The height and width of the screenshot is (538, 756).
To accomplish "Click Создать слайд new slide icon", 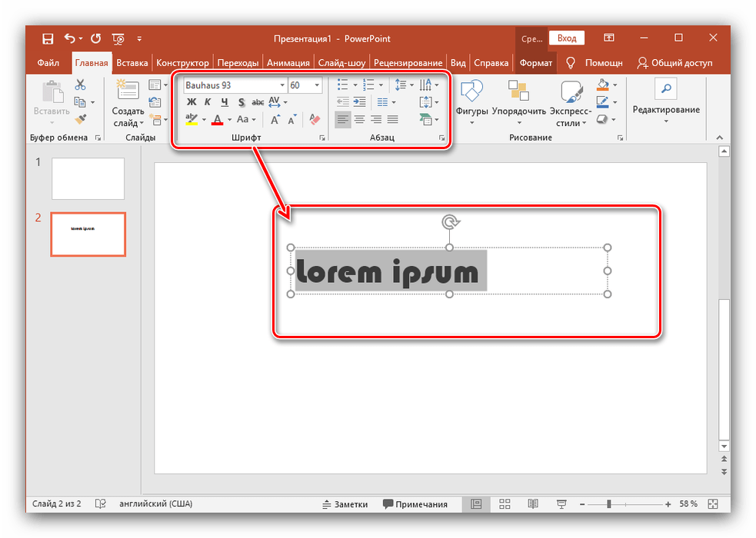I will coord(128,90).
